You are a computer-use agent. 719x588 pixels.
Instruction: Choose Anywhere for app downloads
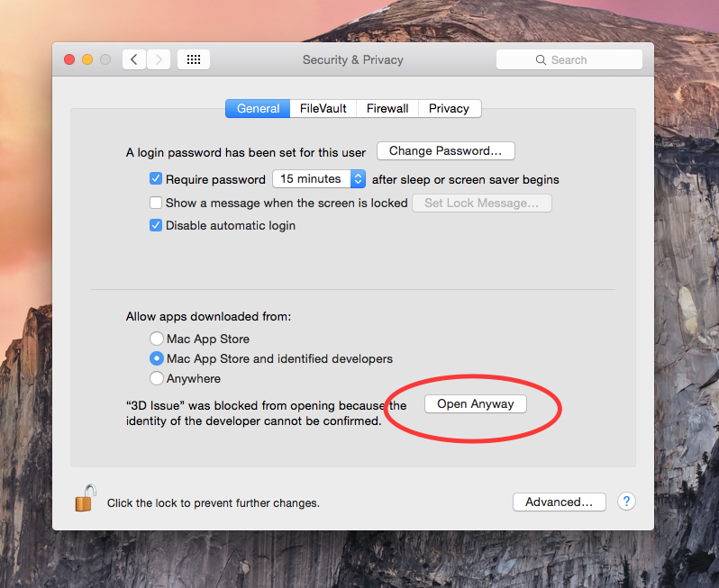(157, 379)
